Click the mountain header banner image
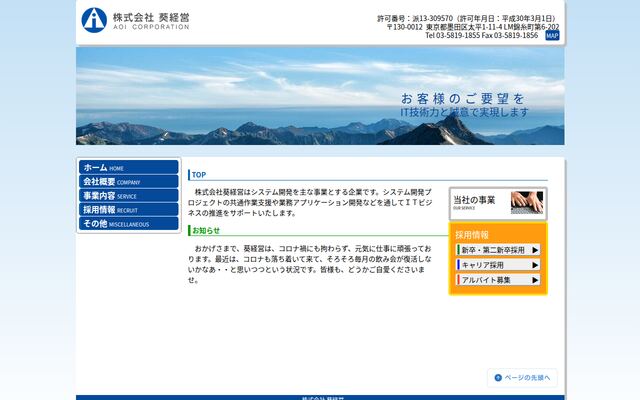This screenshot has height=400, width=640. pyautogui.click(x=320, y=96)
